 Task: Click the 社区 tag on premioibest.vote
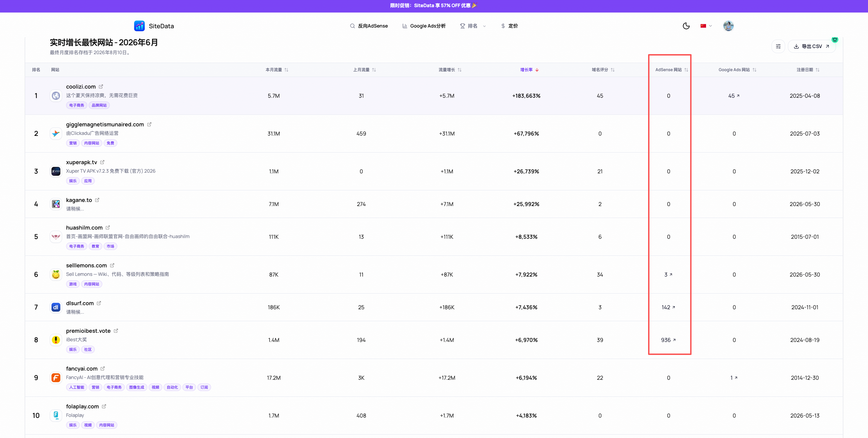pyautogui.click(x=88, y=349)
